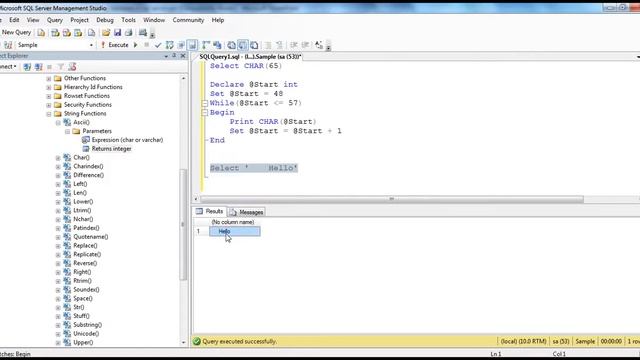Viewport: 640px width, 360px height.
Task: Click the Object Explorer disconnect icon
Action: pyautogui.click(x=39, y=67)
